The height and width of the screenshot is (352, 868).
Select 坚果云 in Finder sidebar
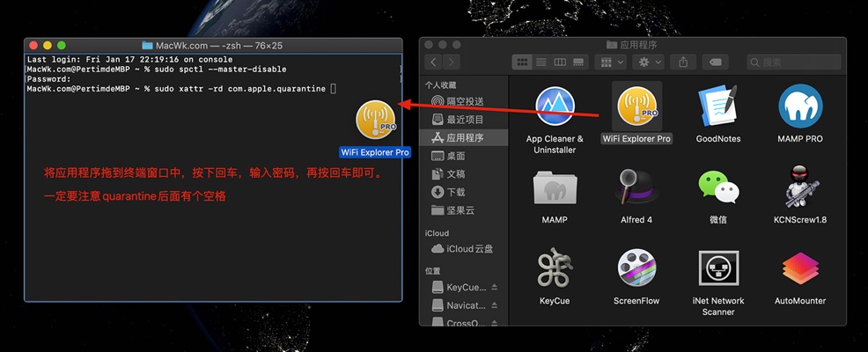pos(465,210)
